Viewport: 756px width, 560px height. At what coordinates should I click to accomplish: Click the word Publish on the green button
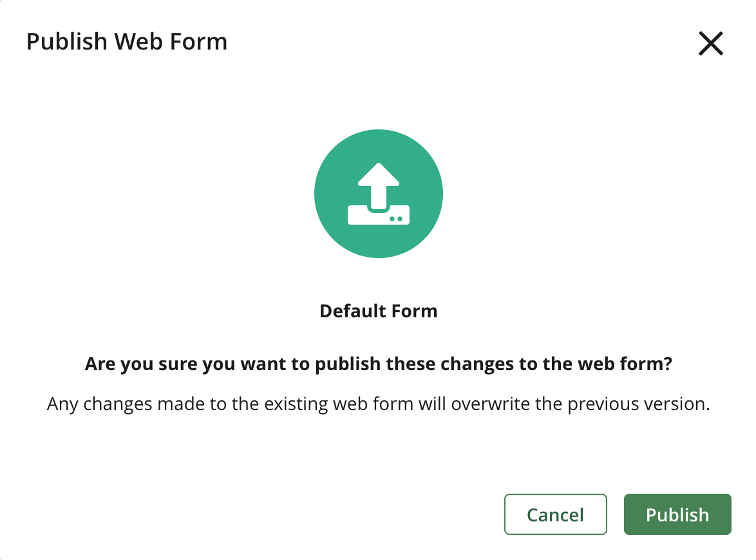point(677,514)
